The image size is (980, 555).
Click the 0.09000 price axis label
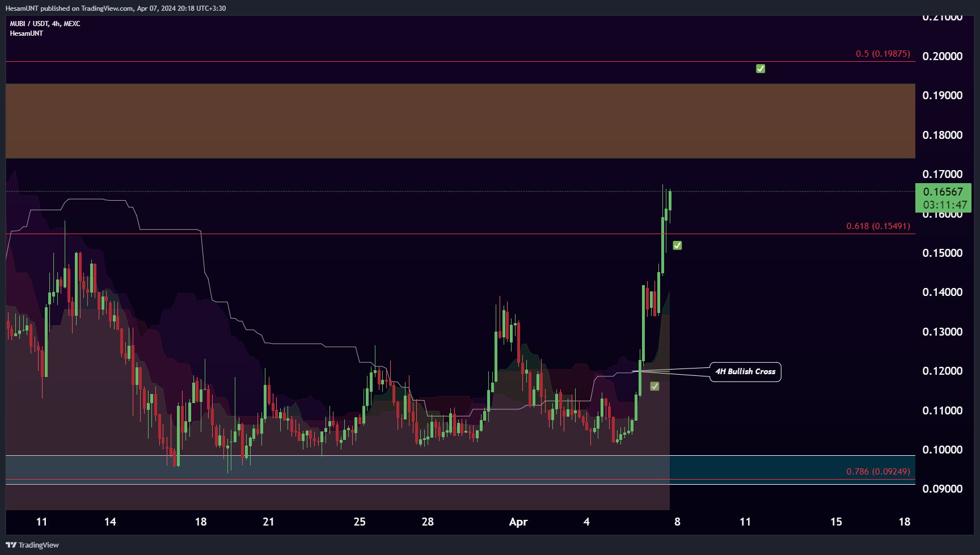coord(943,489)
